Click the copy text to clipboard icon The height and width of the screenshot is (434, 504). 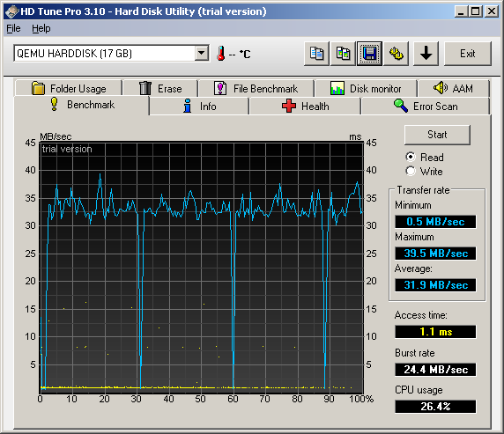click(x=316, y=54)
